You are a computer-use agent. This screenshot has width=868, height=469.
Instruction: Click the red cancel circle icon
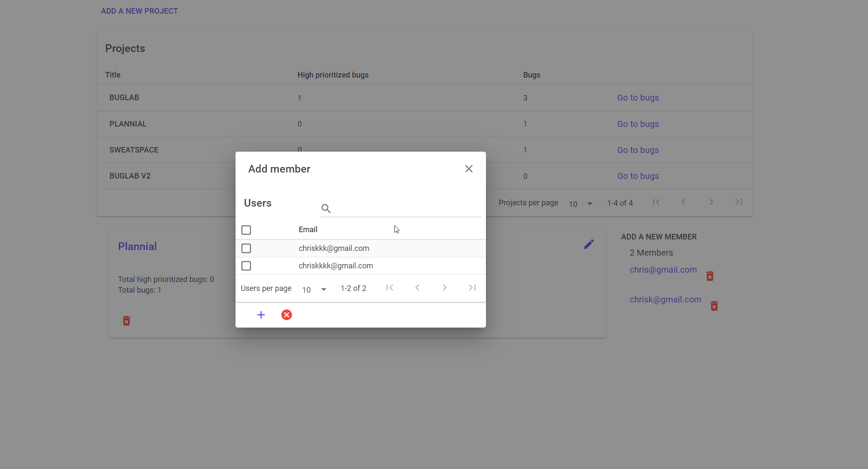tap(287, 315)
